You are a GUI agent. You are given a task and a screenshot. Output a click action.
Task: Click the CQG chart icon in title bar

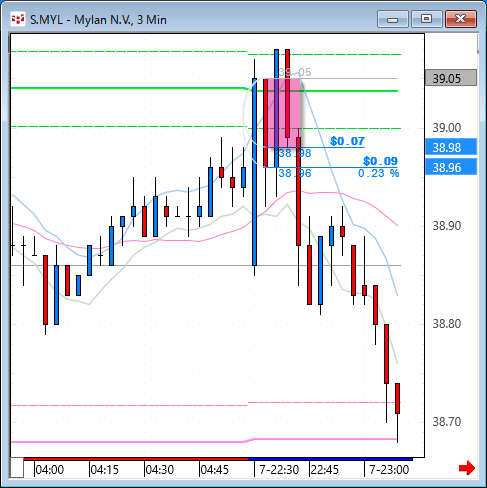18,19
